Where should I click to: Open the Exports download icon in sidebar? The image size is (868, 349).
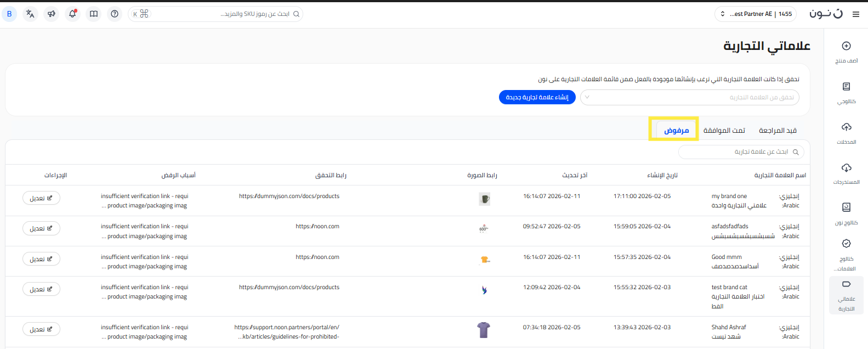pos(846,168)
